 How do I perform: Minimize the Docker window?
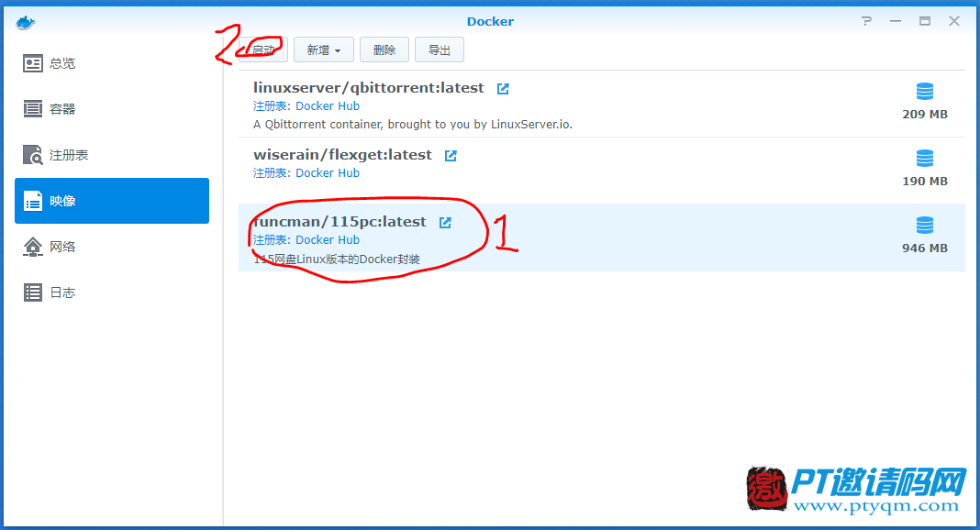896,21
